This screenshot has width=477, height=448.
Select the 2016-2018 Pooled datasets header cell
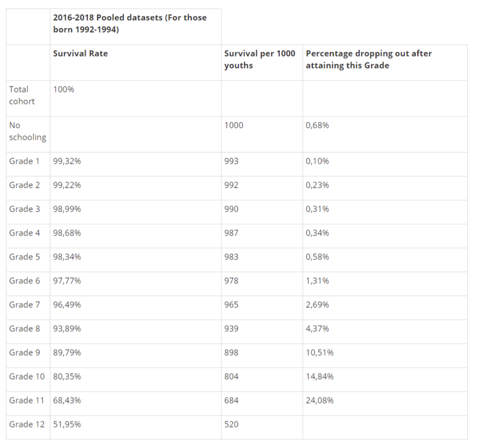coord(130,23)
